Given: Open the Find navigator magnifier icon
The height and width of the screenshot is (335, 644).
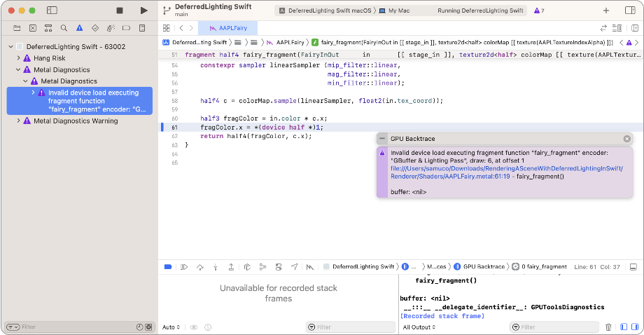Looking at the screenshot, I should click(64, 28).
